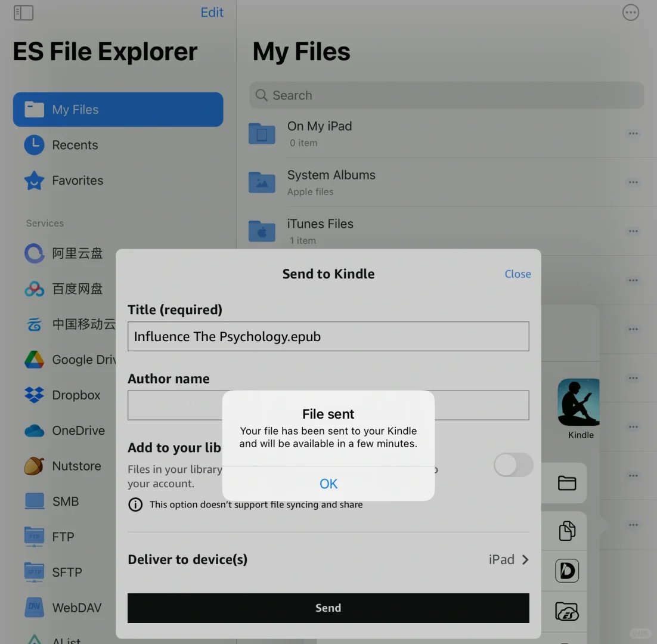This screenshot has height=644, width=657.
Task: Select My Files in the sidebar
Action: [x=118, y=109]
